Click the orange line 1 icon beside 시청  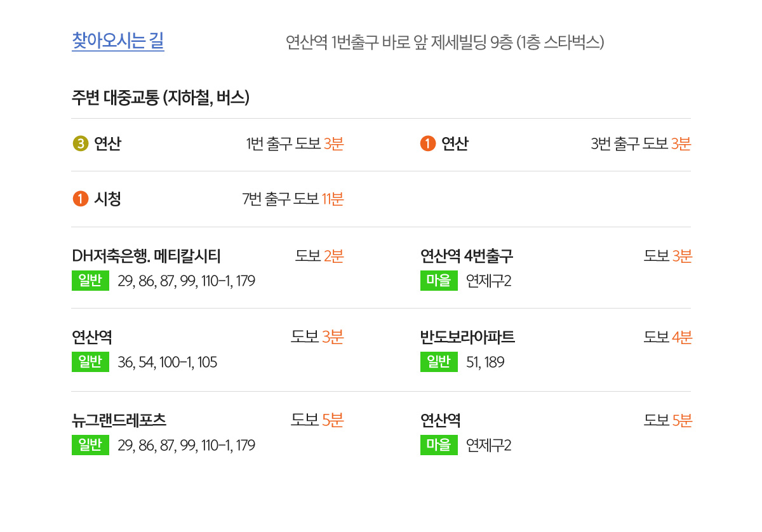(80, 199)
